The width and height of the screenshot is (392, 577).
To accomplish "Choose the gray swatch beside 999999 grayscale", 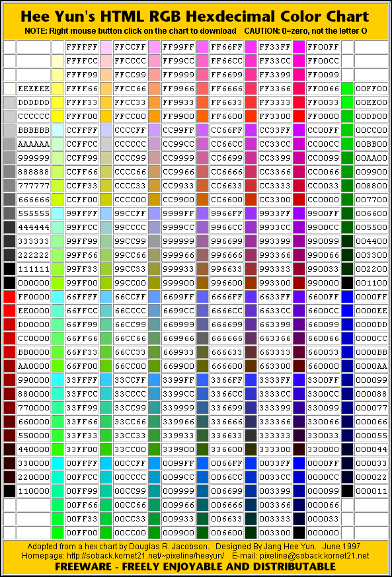I will pyautogui.click(x=9, y=158).
